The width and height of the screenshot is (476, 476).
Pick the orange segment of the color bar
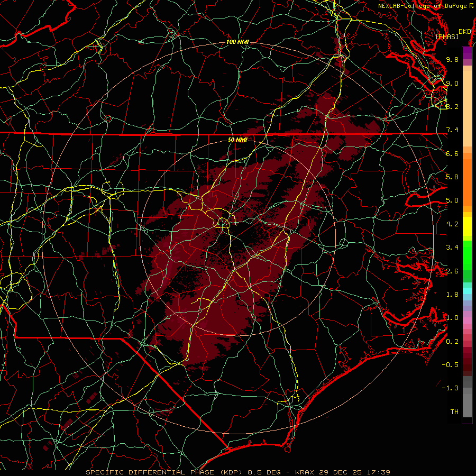tap(467, 182)
